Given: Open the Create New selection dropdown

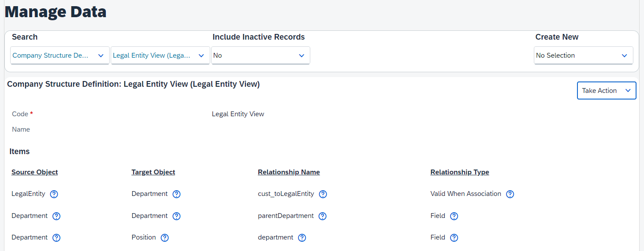Looking at the screenshot, I should [584, 55].
